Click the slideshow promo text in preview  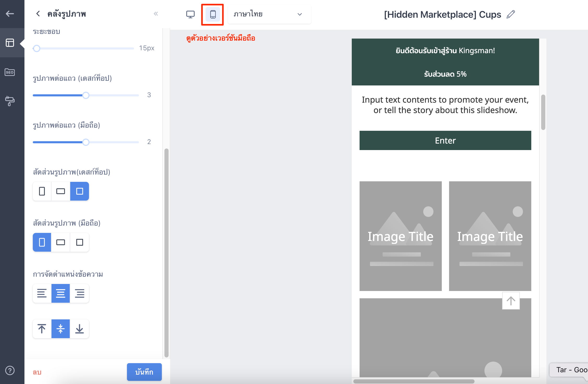click(x=445, y=105)
